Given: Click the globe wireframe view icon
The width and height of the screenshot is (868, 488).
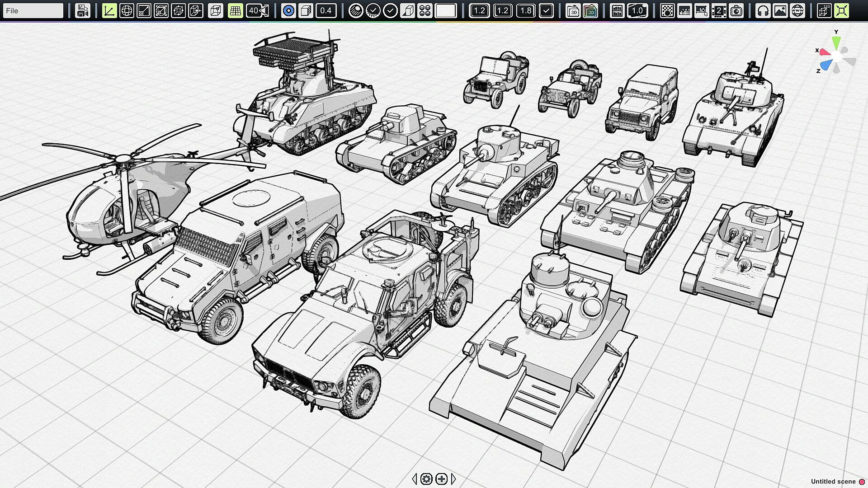Looking at the screenshot, I should 127,10.
